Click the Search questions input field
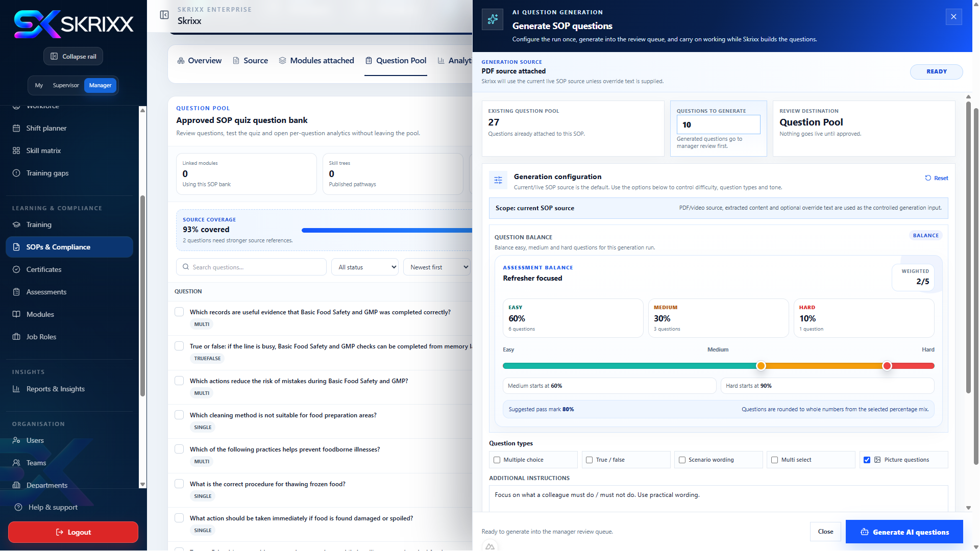The width and height of the screenshot is (980, 551). [252, 267]
